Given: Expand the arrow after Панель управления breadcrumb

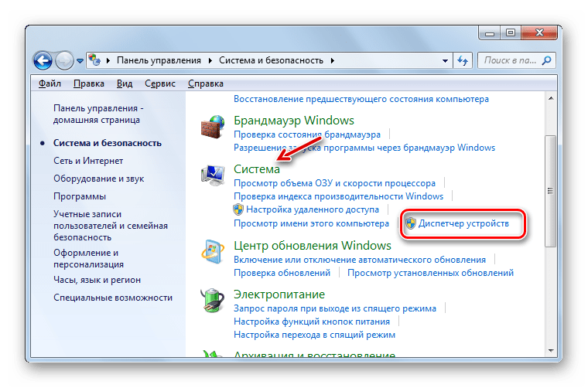Looking at the screenshot, I should tap(210, 60).
